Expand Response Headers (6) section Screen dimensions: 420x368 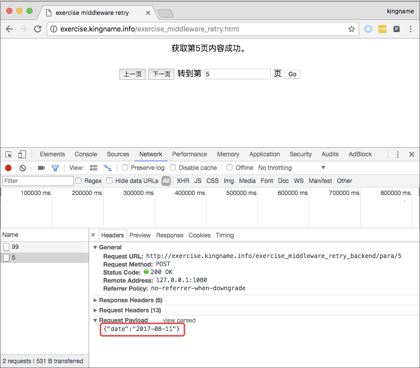[95, 300]
